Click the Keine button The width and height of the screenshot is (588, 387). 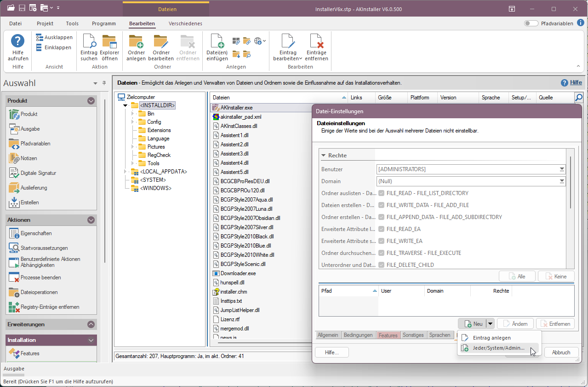pos(556,277)
